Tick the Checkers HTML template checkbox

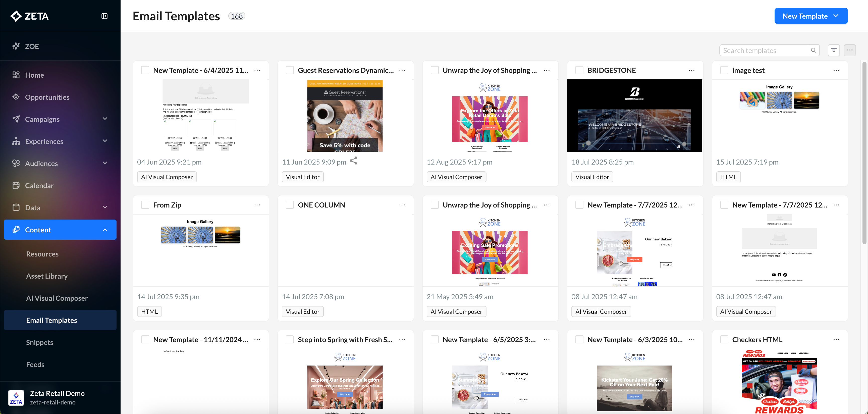[x=724, y=339]
